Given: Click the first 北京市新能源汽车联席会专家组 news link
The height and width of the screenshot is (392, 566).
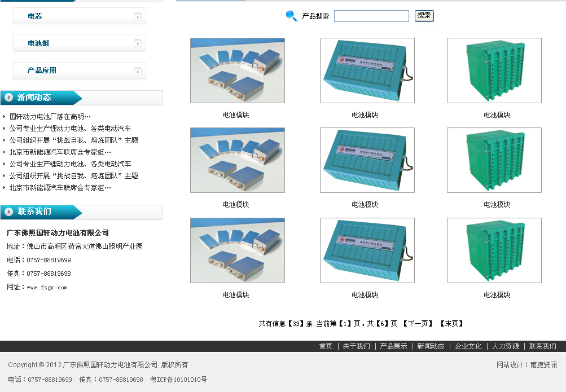Looking at the screenshot, I should [x=60, y=152].
